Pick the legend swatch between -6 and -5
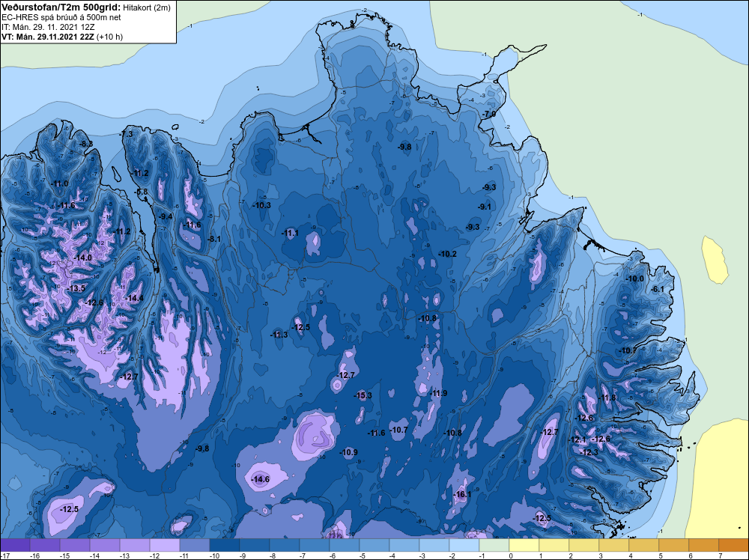This screenshot has width=749, height=560. [345, 545]
